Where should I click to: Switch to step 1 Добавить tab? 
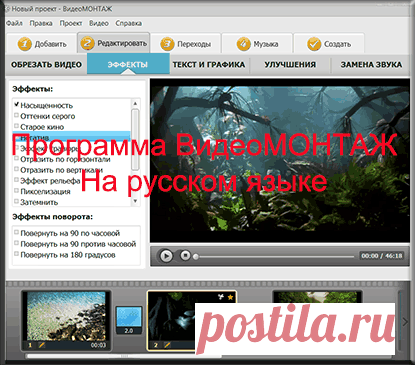pyautogui.click(x=42, y=44)
